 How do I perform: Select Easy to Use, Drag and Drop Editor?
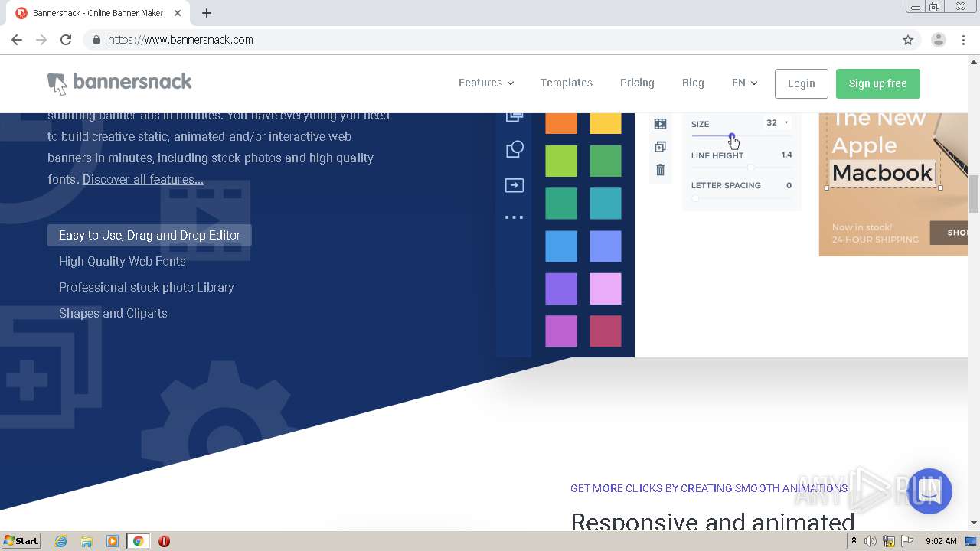pyautogui.click(x=149, y=235)
